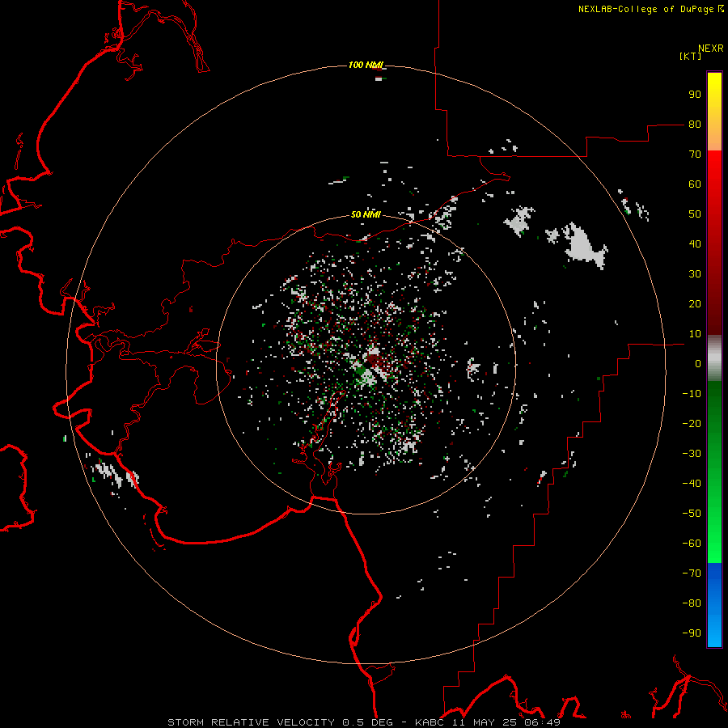This screenshot has width=728, height=728.
Task: Click the 100 NMI range ring label
Action: coord(366,65)
